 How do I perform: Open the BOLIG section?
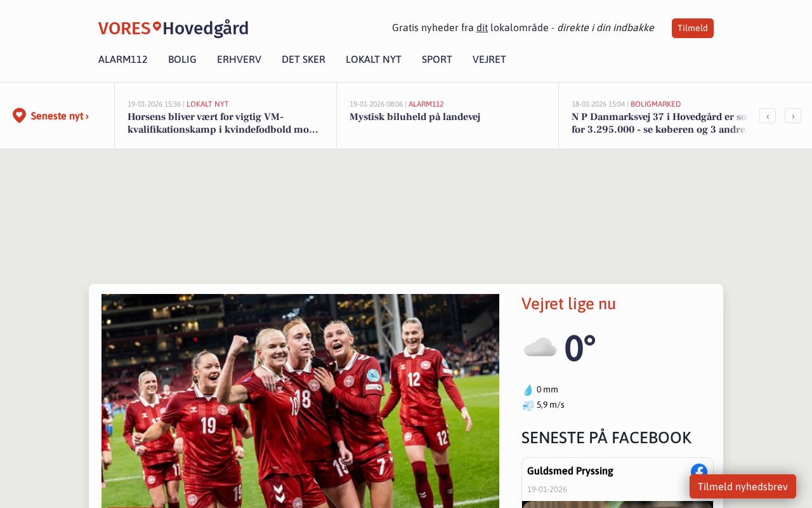(182, 60)
